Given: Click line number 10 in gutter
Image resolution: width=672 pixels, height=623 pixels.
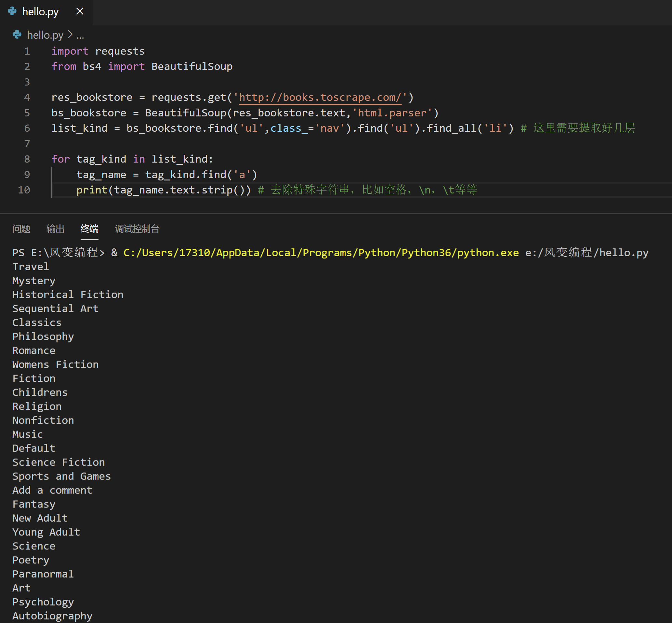Looking at the screenshot, I should [24, 190].
